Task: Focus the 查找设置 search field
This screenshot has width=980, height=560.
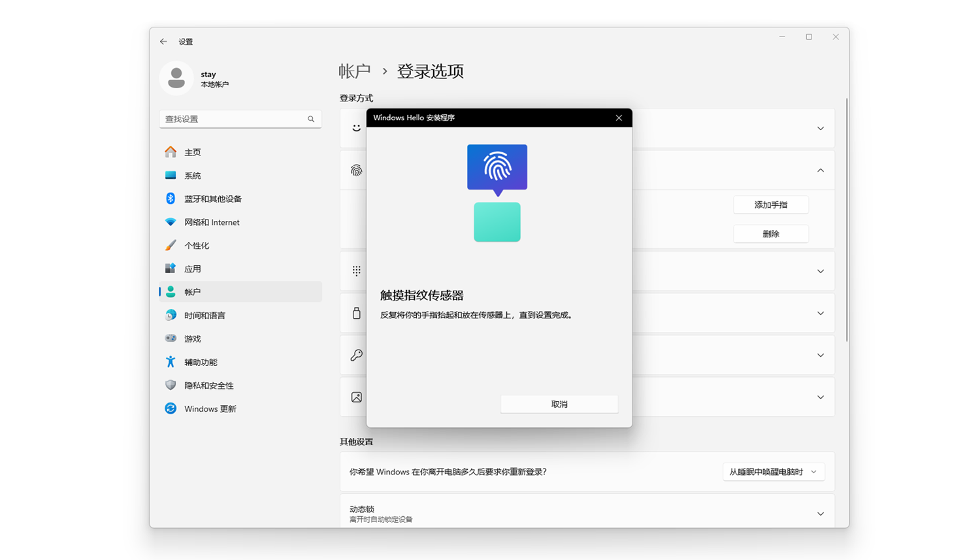Action: tap(240, 119)
